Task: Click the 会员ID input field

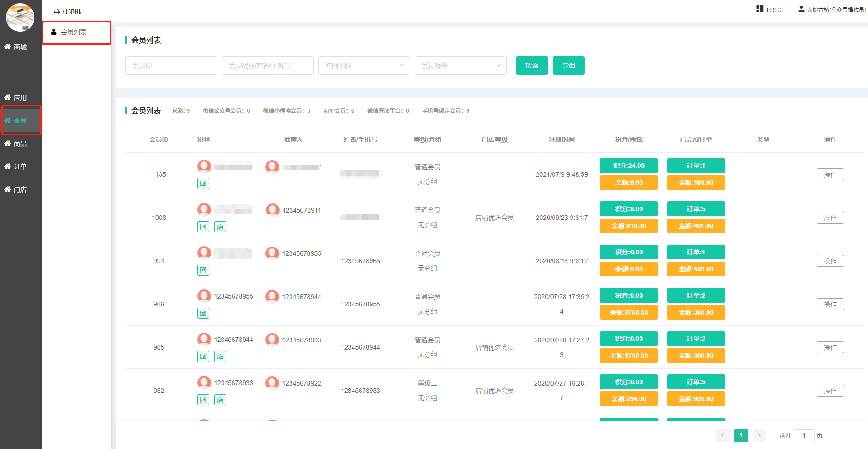Action: click(171, 65)
